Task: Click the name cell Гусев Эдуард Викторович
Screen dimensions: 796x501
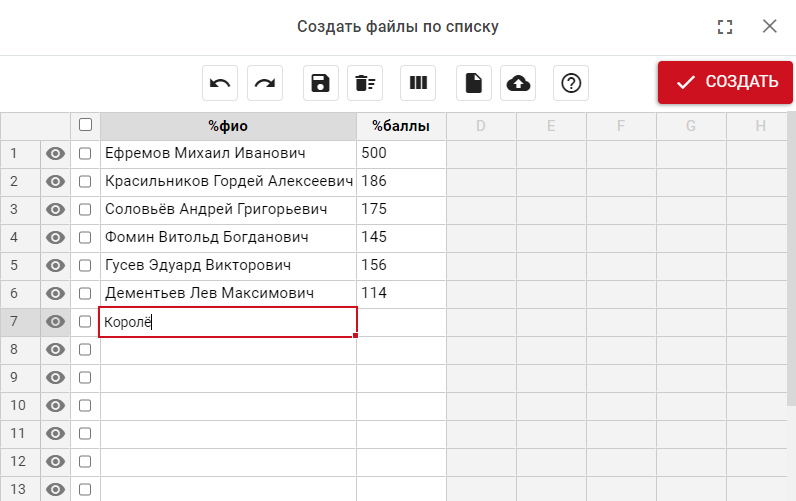Action: pyautogui.click(x=228, y=266)
